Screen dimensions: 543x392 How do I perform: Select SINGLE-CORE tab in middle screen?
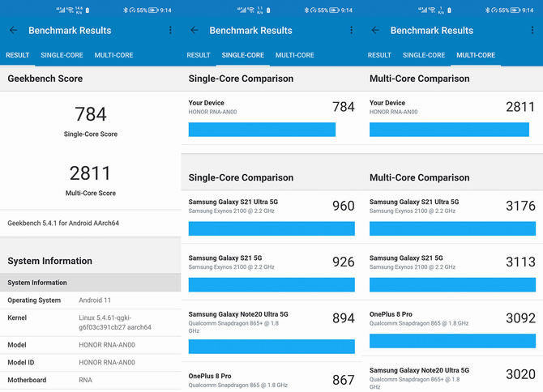tap(243, 55)
